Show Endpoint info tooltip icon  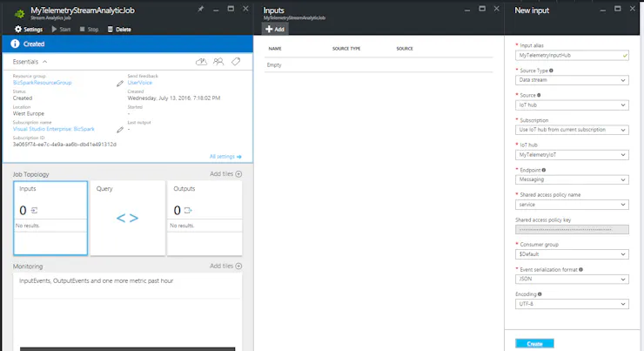click(x=544, y=170)
